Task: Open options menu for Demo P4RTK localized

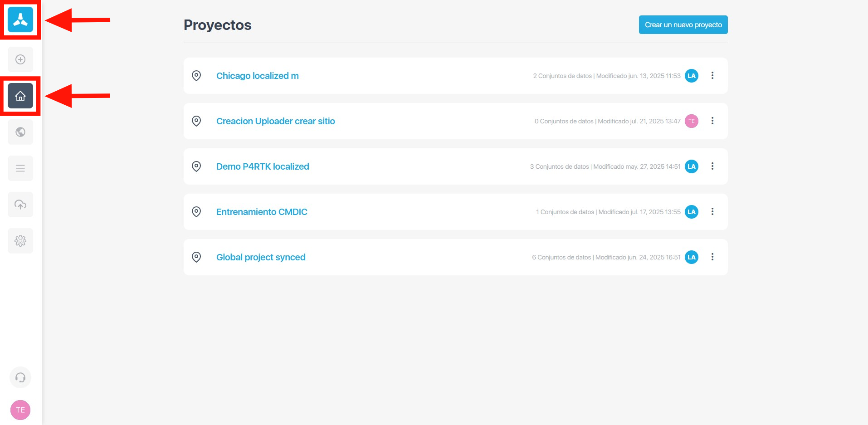Action: point(712,166)
